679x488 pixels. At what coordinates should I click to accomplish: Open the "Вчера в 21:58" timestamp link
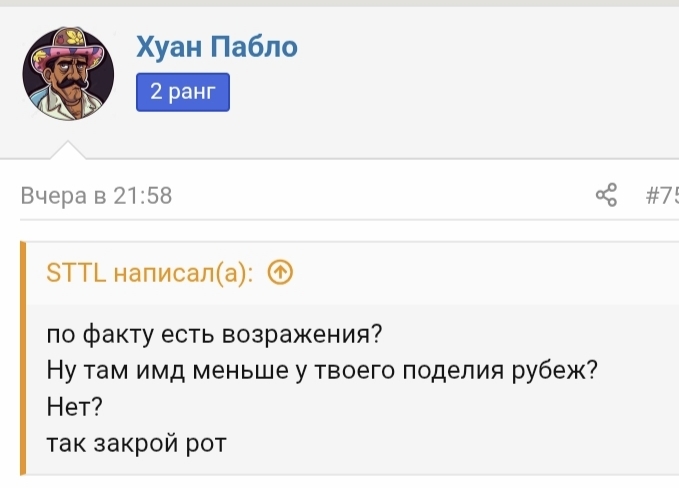click(97, 196)
